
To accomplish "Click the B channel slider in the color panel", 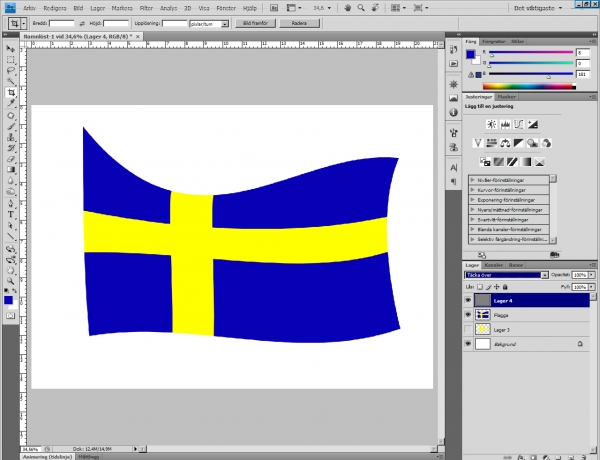I will point(531,74).
